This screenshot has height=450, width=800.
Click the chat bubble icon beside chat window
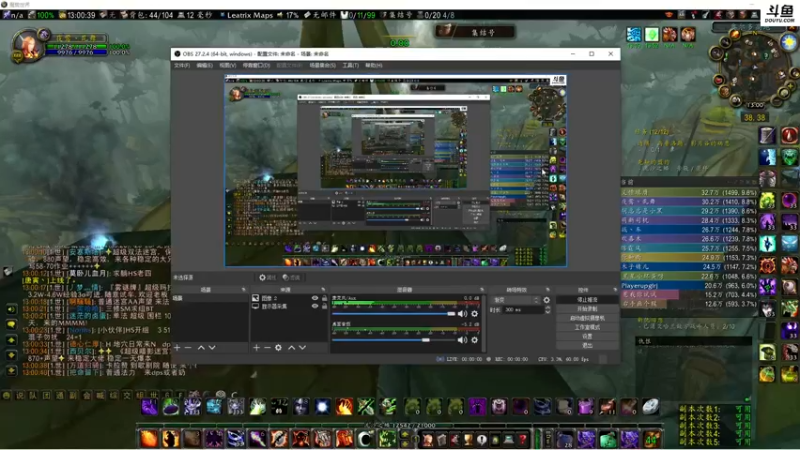[x=11, y=324]
